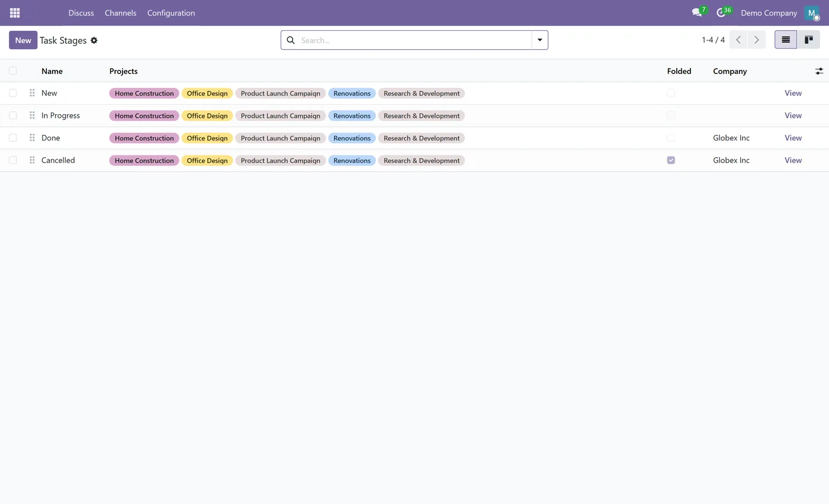The height and width of the screenshot is (504, 829).
Task: Switch to kanban view
Action: (x=808, y=40)
